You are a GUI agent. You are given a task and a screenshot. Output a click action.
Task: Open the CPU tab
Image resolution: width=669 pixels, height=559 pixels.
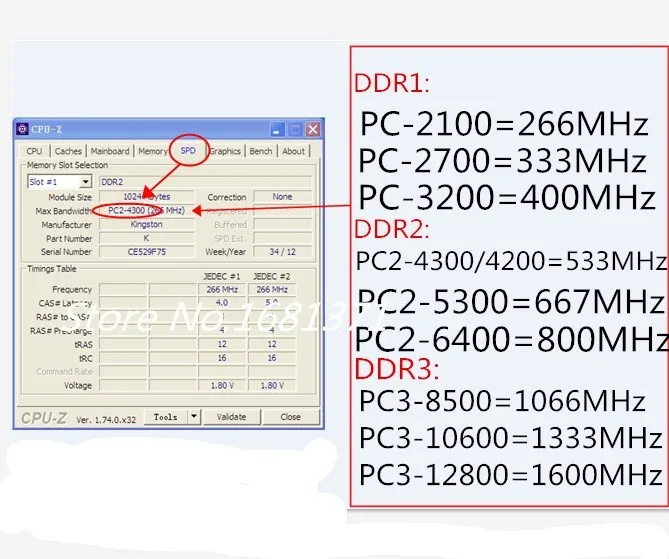(x=35, y=151)
